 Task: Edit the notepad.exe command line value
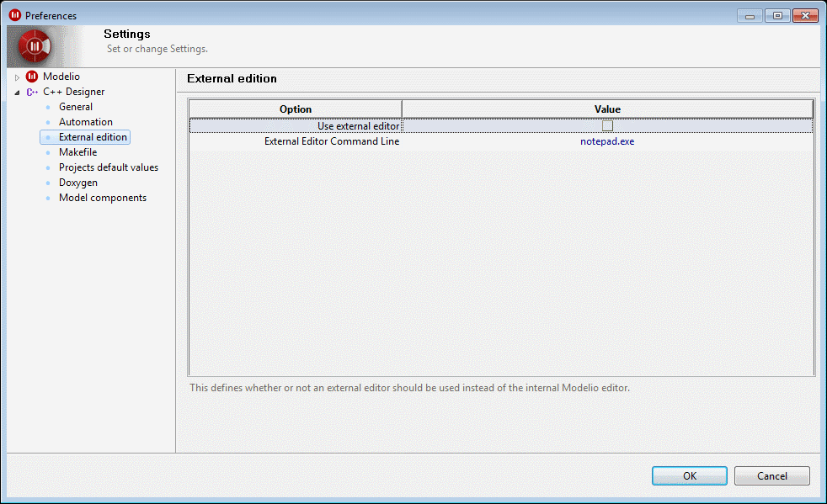(x=607, y=141)
